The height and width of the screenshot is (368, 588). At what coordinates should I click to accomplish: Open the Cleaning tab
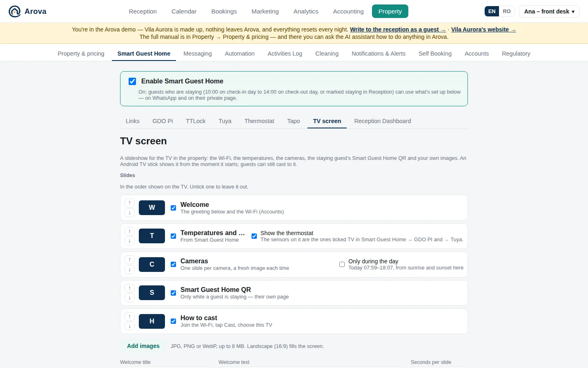(327, 54)
